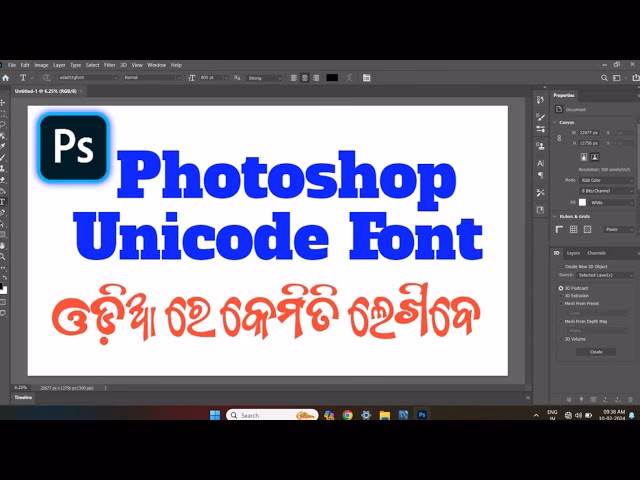Select the Zoom tool
This screenshot has height=480, width=640.
point(2,257)
